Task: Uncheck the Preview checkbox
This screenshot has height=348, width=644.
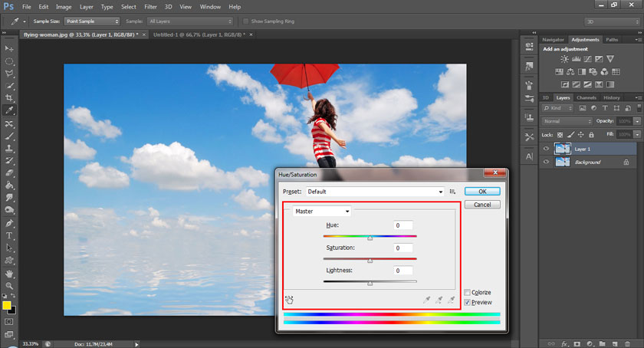Action: [468, 303]
